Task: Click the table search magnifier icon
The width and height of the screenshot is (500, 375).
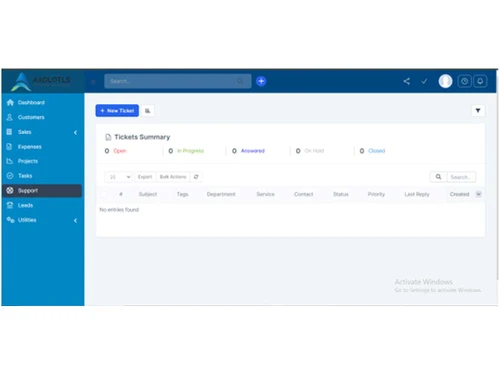Action: pos(438,177)
